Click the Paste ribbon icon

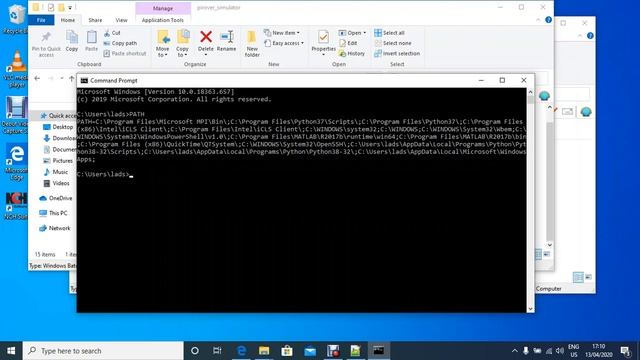tap(91, 41)
